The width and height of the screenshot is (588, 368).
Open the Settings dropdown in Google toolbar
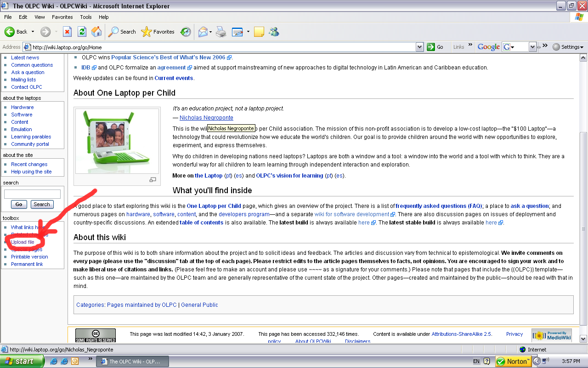[x=568, y=47]
